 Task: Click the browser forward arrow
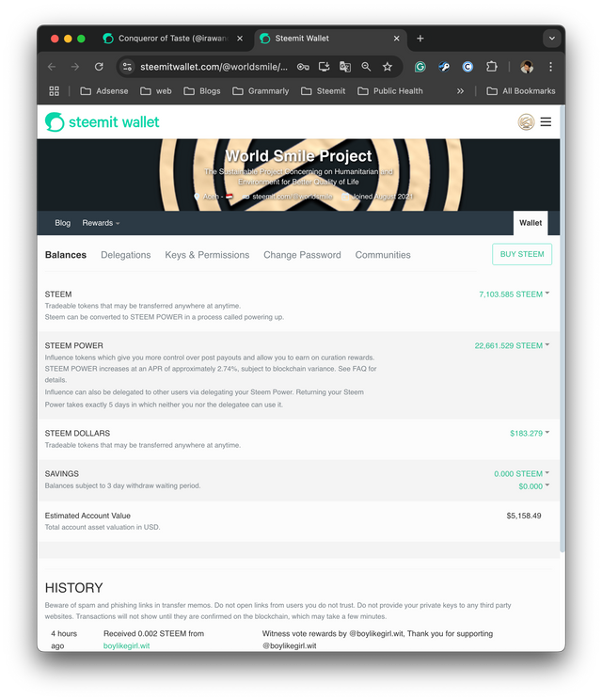click(75, 67)
